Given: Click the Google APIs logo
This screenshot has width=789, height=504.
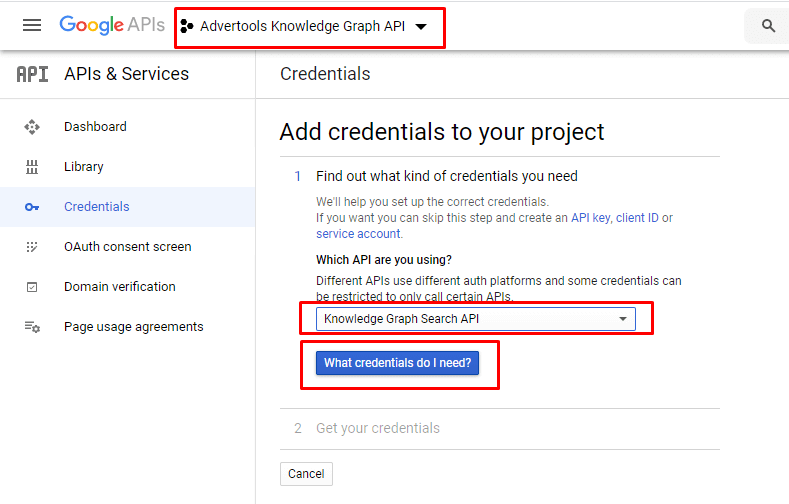Looking at the screenshot, I should (x=112, y=25).
